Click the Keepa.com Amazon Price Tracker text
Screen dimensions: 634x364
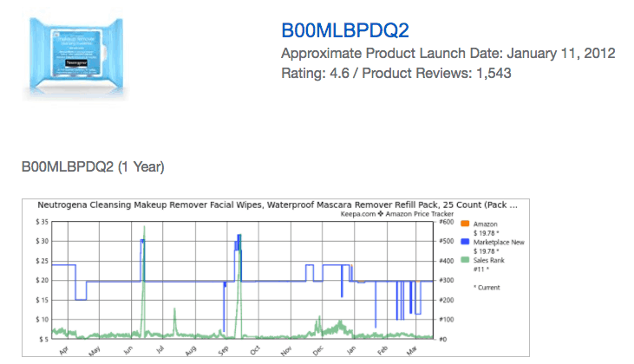(396, 214)
